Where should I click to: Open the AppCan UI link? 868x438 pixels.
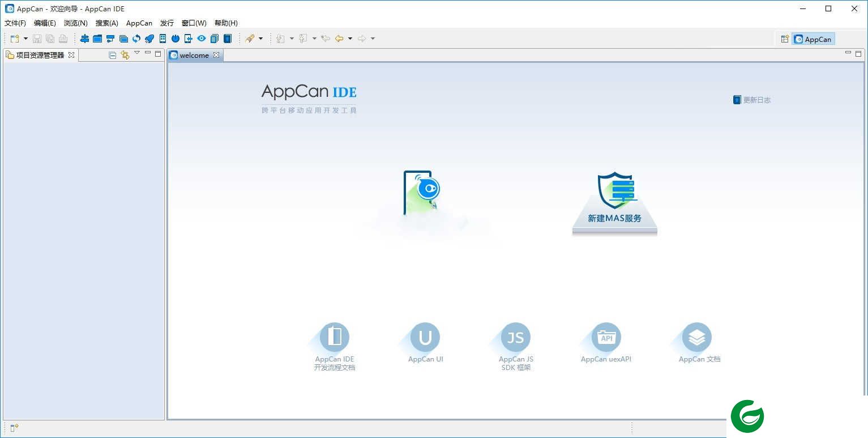(425, 343)
